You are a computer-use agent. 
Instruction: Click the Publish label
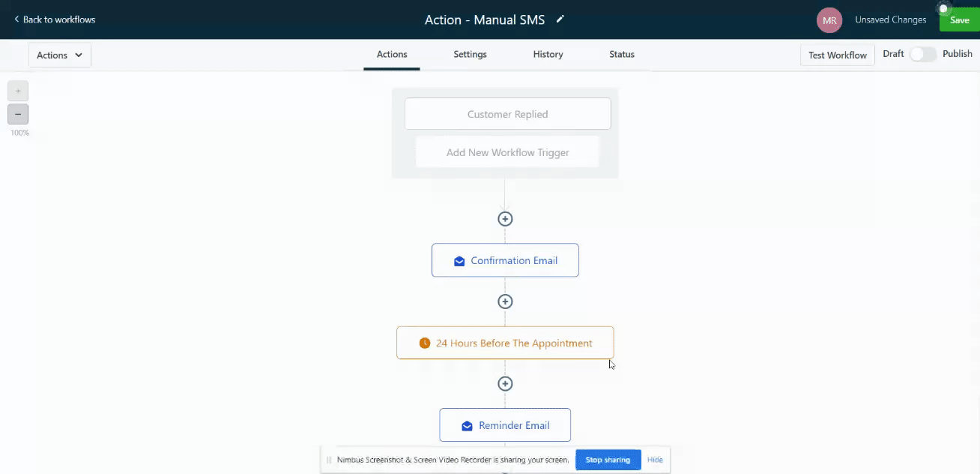(x=958, y=54)
